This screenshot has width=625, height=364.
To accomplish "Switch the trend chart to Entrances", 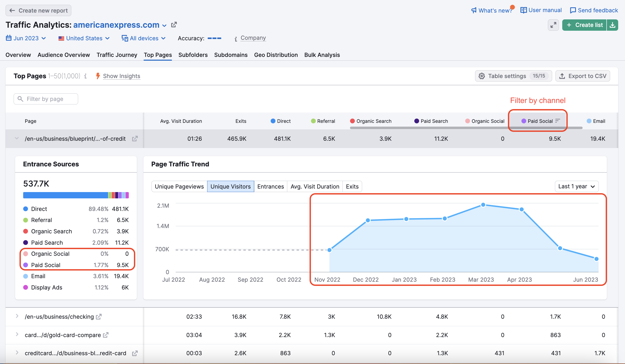I will (x=270, y=186).
